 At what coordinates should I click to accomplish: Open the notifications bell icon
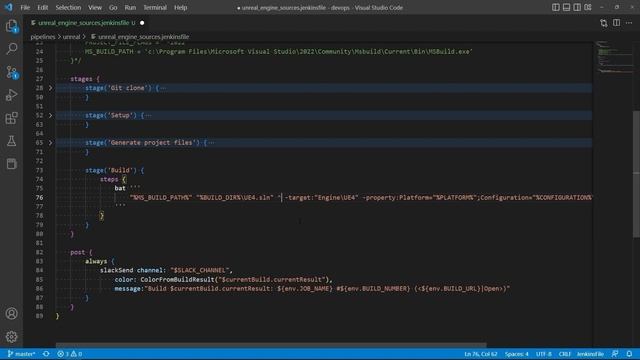629,354
